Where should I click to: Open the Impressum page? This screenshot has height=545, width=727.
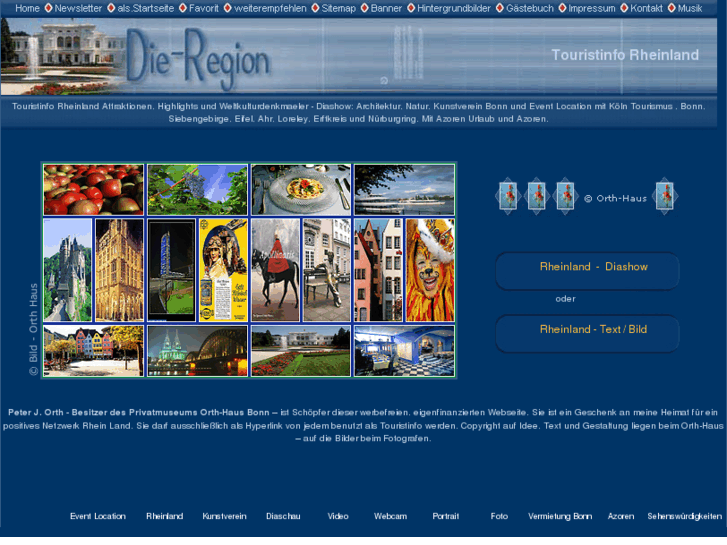coord(592,8)
